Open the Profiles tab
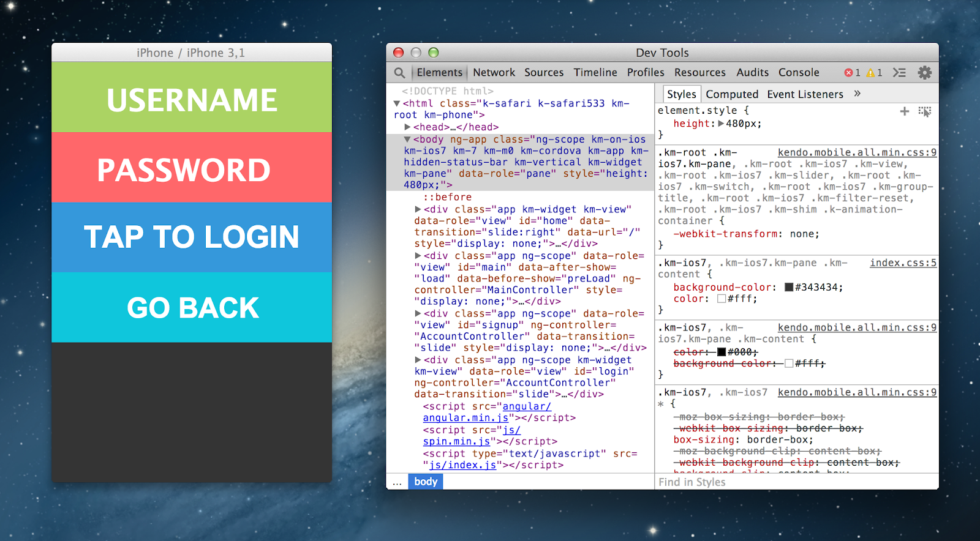This screenshot has width=980, height=541. coord(645,72)
